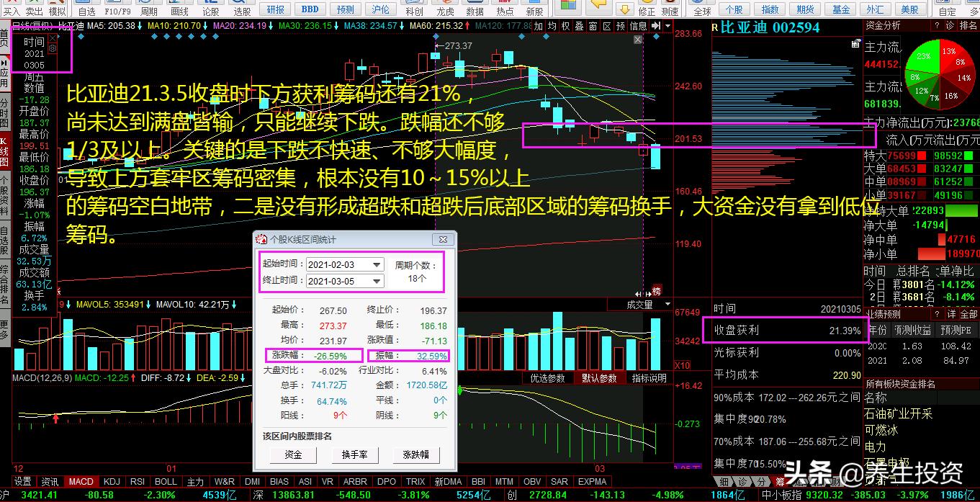Image resolution: width=980 pixels, height=502 pixels.
Task: Click the 沪伦 button
Action: pos(381,9)
